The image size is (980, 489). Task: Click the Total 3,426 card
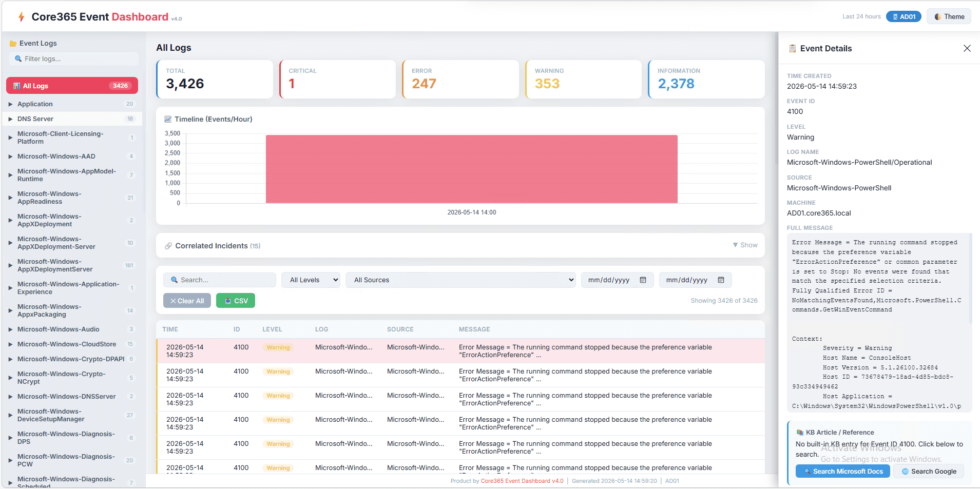click(215, 79)
